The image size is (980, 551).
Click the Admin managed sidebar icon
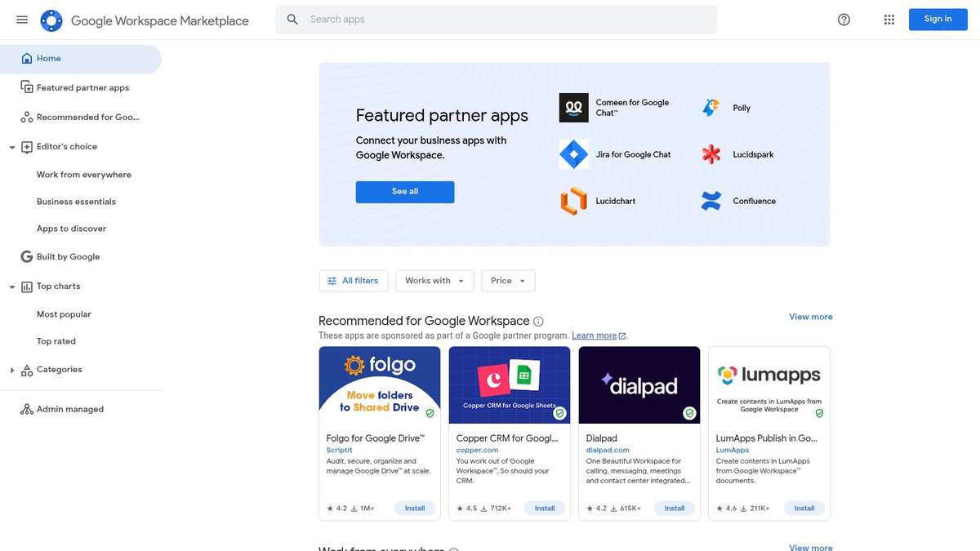coord(25,409)
